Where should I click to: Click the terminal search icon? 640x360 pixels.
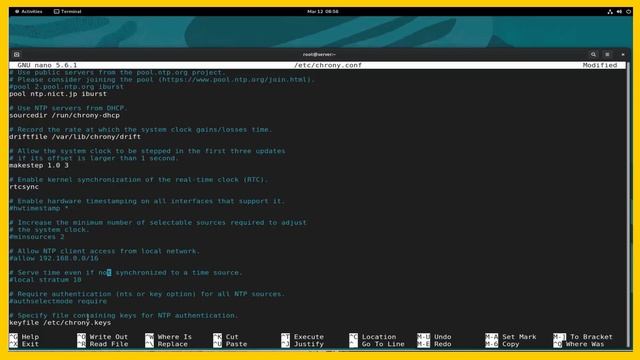(x=593, y=54)
